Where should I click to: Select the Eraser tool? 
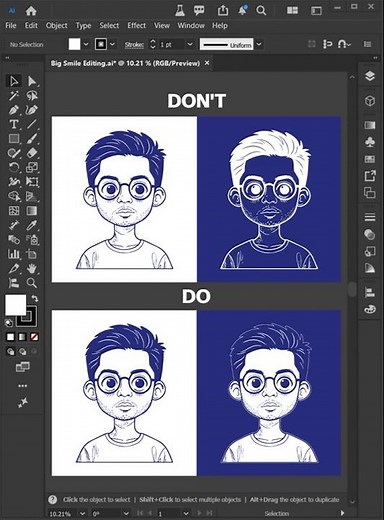(32, 153)
